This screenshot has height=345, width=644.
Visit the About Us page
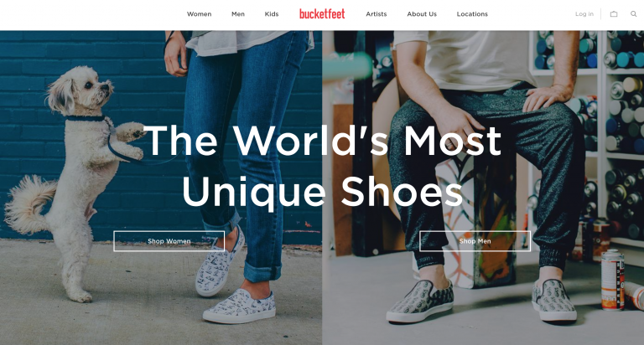422,14
